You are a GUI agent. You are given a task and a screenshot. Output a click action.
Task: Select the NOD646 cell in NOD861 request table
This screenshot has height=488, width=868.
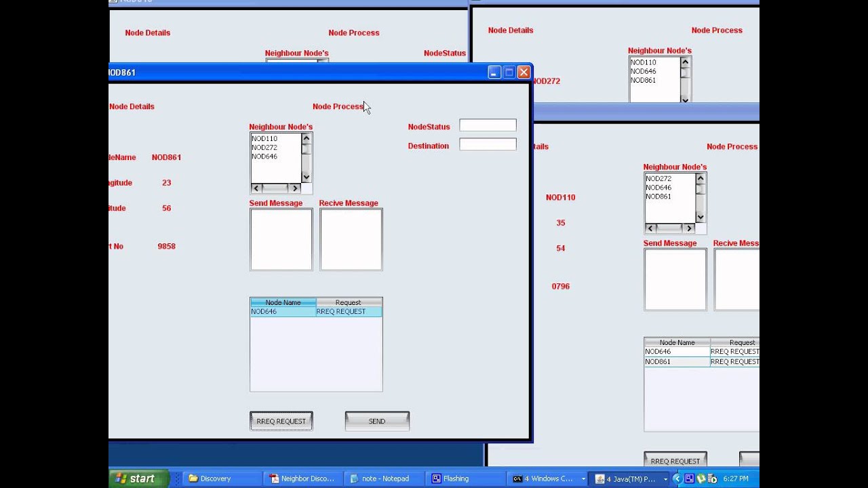283,312
